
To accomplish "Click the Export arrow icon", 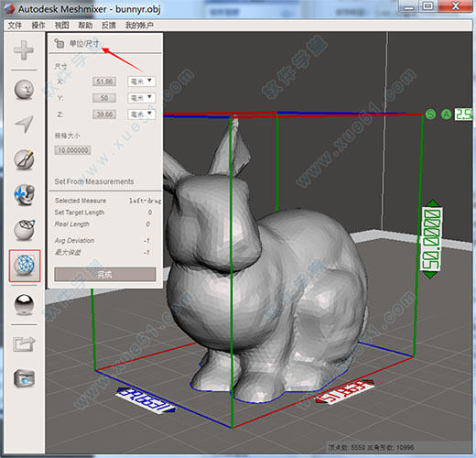I will coord(24,343).
